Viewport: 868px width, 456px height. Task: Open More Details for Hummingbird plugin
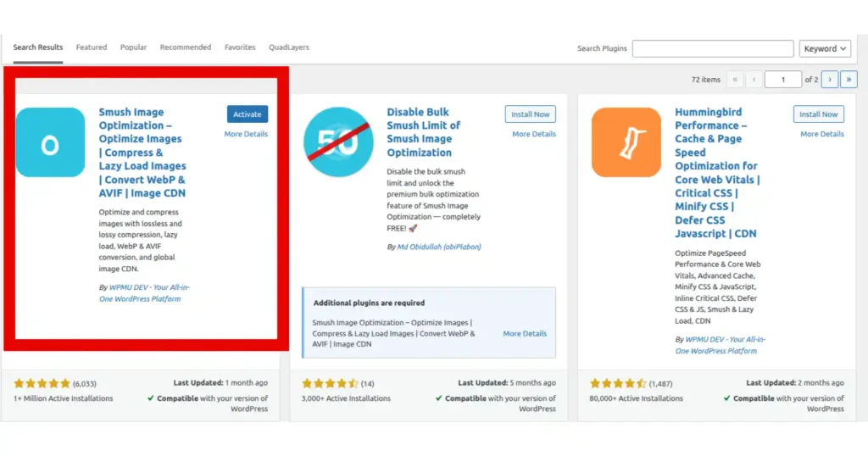pos(822,134)
